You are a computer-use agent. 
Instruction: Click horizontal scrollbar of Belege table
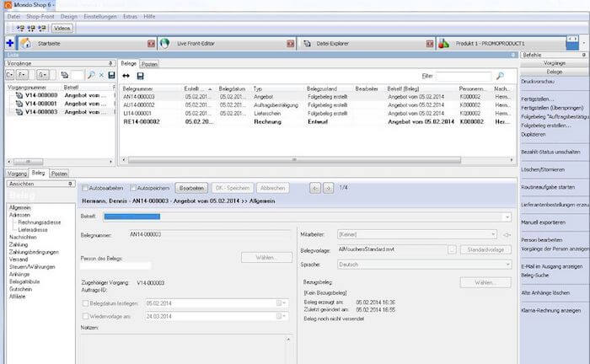tap(295, 160)
